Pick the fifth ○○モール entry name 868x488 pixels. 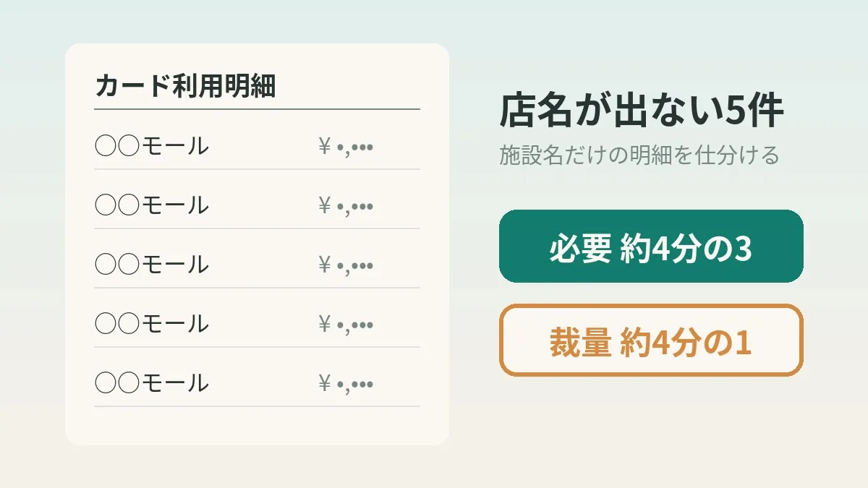pyautogui.click(x=152, y=383)
